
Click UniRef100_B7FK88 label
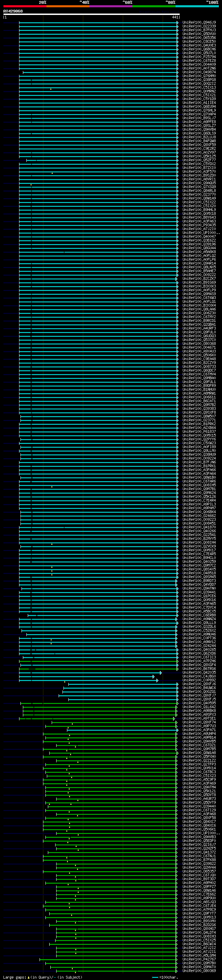click(199, 860)
